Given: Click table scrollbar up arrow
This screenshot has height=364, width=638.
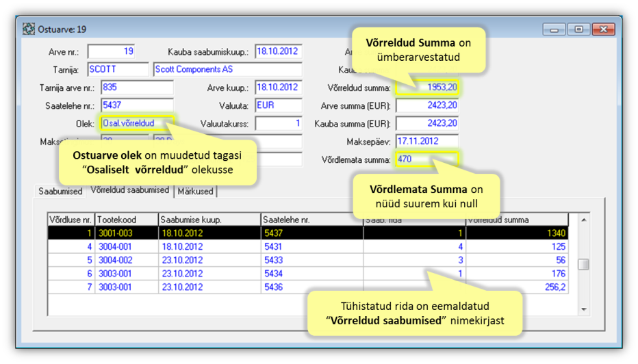Looking at the screenshot, I should (583, 220).
